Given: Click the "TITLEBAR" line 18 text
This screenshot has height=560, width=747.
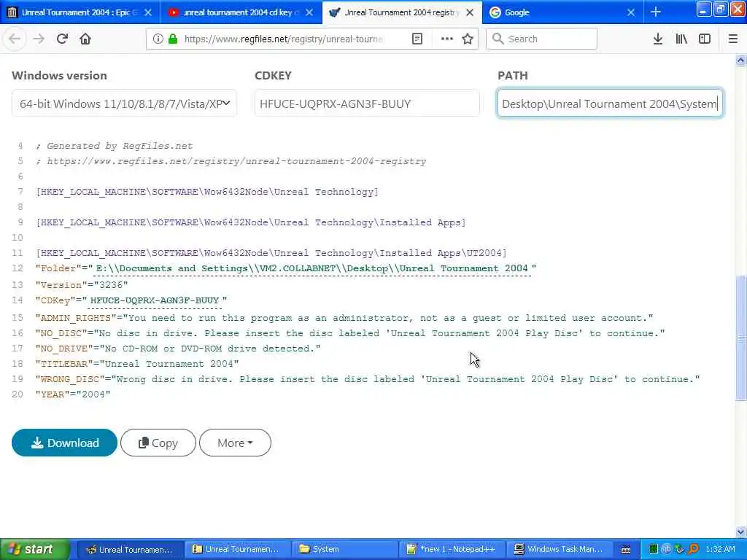Looking at the screenshot, I should (x=137, y=364).
